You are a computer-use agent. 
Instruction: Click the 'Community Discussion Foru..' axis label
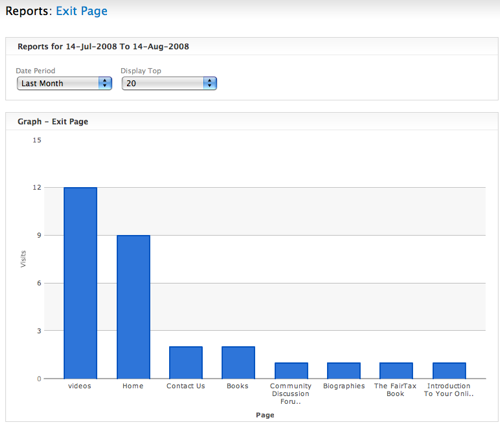pos(291,394)
